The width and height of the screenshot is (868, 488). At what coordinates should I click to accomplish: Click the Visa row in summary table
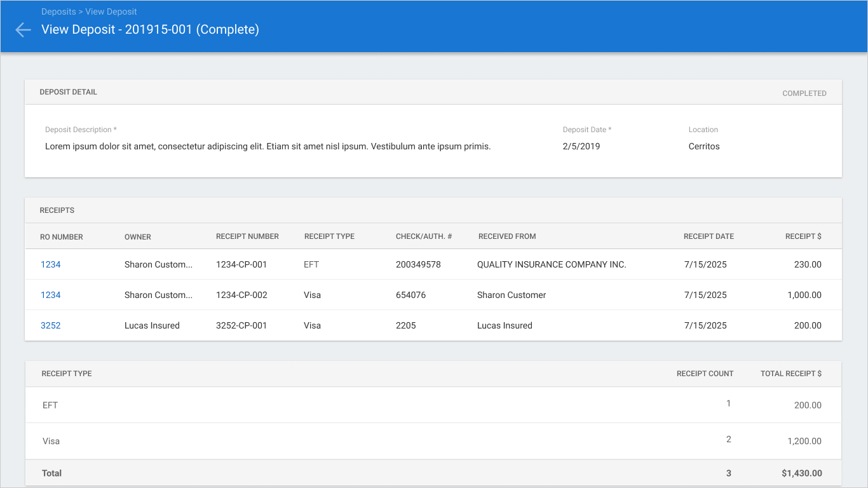433,441
